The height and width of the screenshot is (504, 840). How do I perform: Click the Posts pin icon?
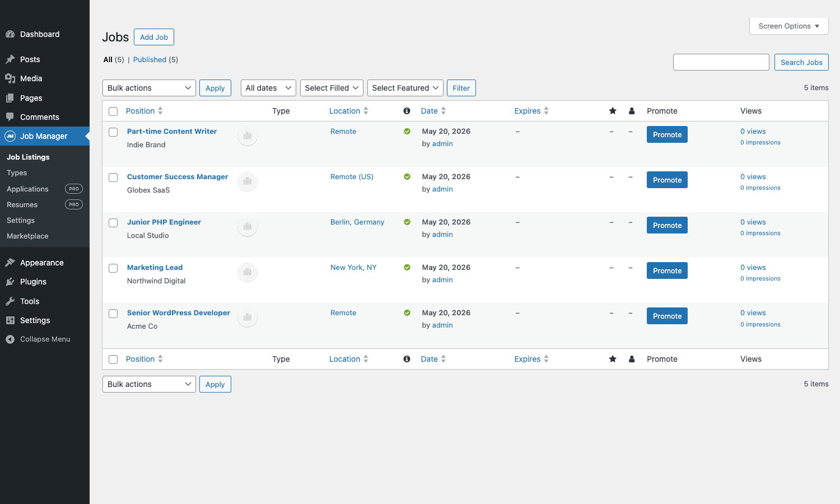pyautogui.click(x=10, y=59)
